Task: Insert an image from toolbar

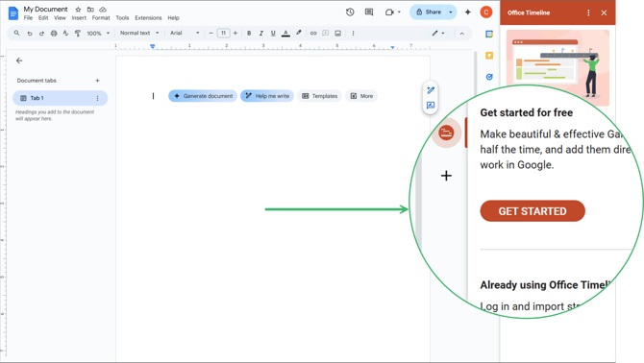Action: click(x=337, y=34)
